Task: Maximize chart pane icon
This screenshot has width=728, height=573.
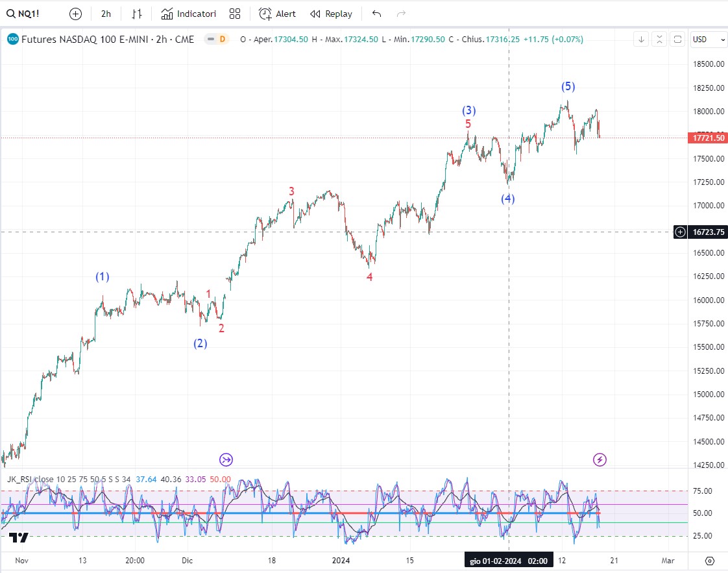Action: 677,40
